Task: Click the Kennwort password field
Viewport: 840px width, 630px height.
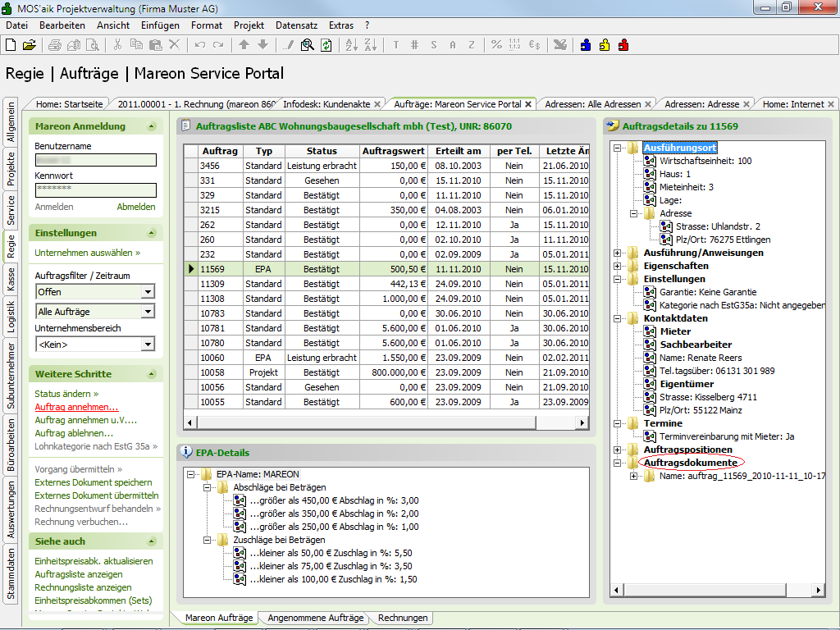Action: point(96,189)
